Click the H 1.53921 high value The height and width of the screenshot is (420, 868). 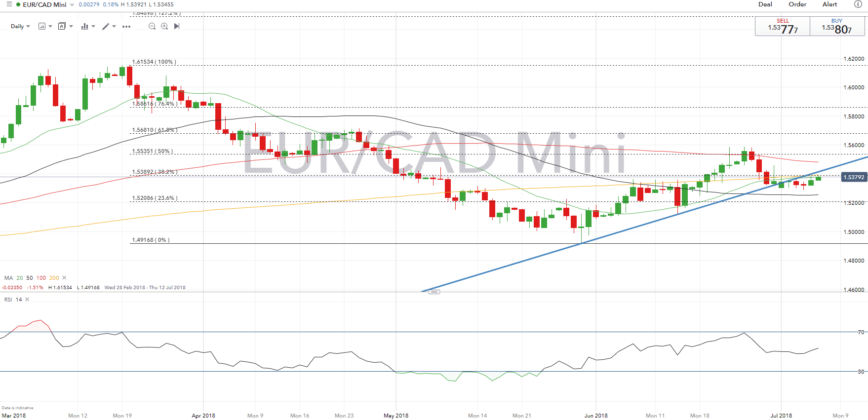point(133,4)
